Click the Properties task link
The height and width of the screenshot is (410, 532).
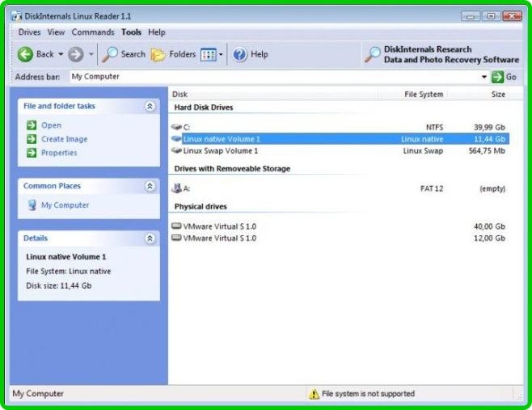(59, 153)
